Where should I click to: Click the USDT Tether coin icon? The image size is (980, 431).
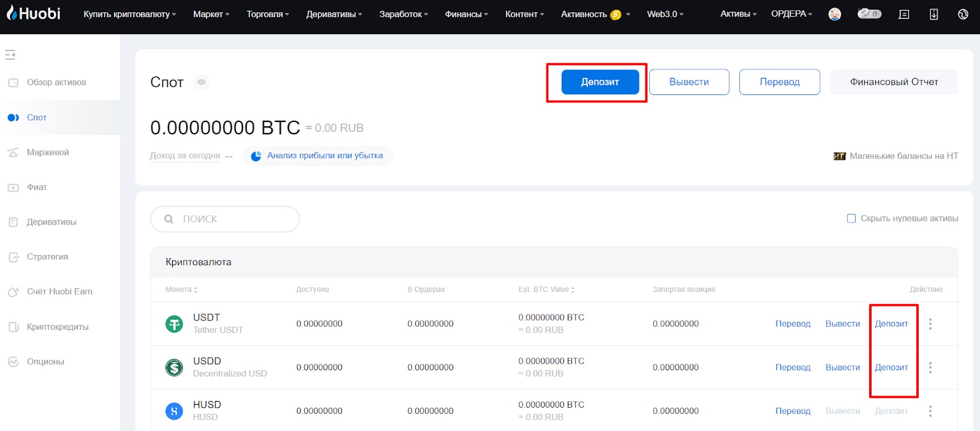click(x=175, y=324)
